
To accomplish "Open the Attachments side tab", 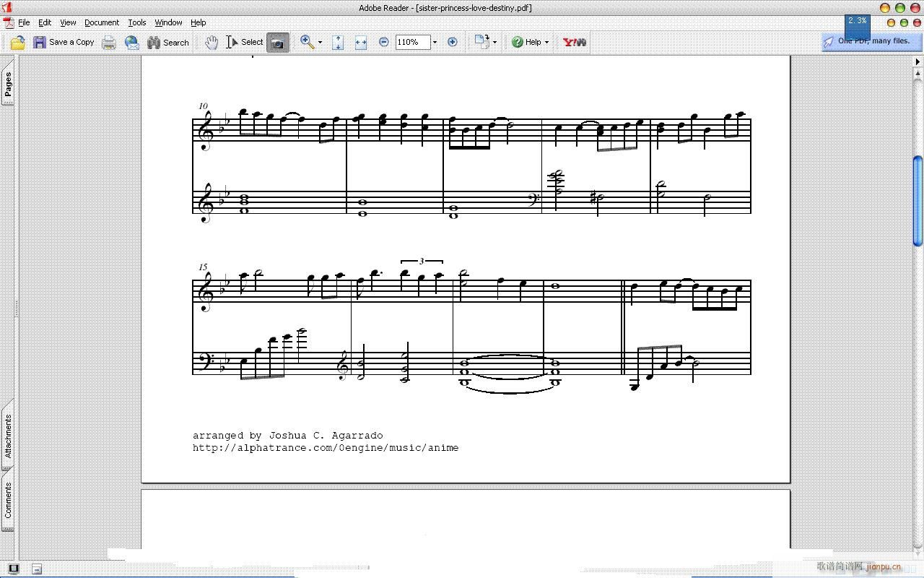I will tap(8, 436).
